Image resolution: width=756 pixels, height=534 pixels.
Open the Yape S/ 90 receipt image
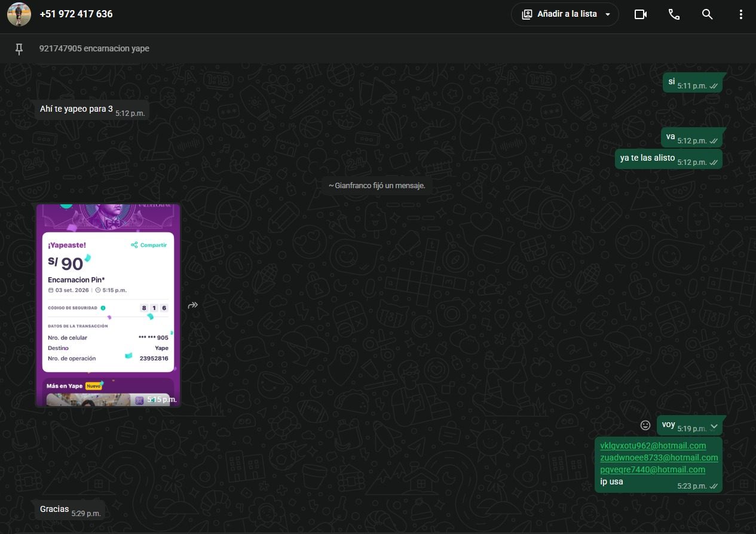tap(108, 305)
